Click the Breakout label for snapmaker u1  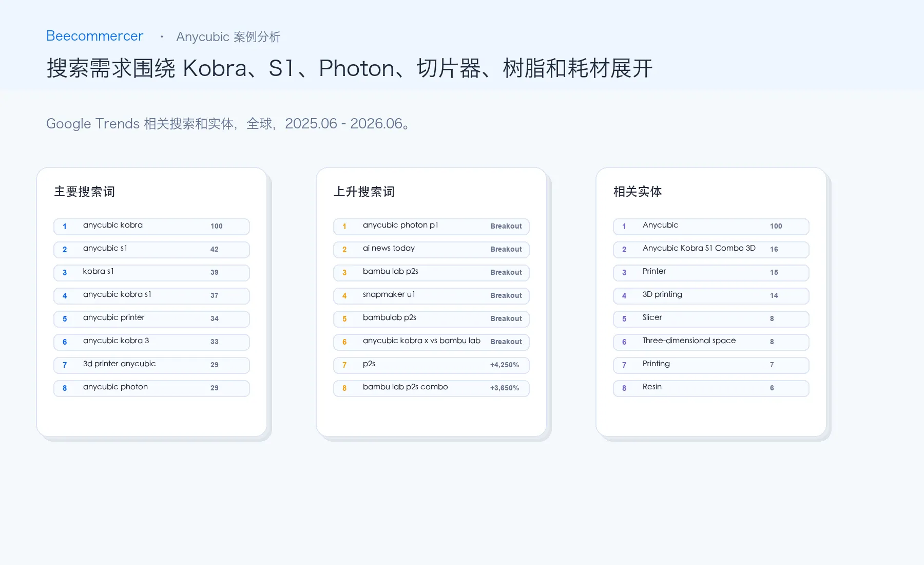506,295
